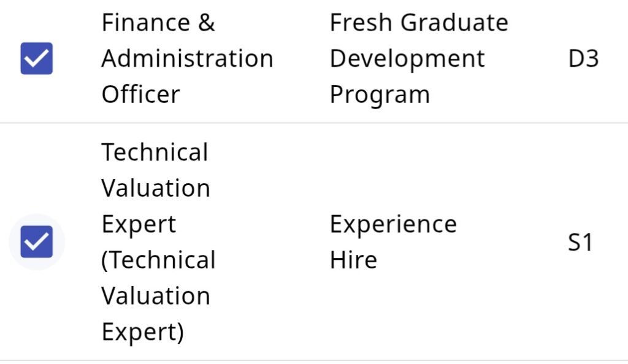Toggle the checkbox in the D3 row

point(36,59)
